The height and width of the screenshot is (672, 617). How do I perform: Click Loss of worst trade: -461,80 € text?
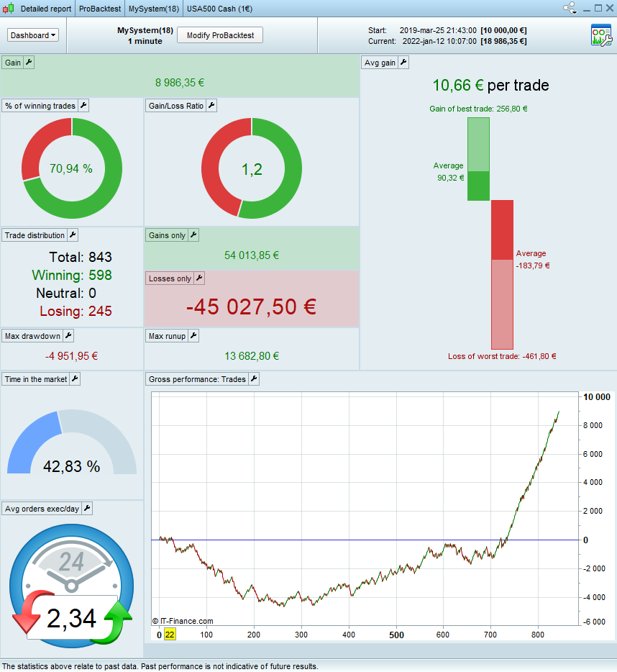click(502, 356)
